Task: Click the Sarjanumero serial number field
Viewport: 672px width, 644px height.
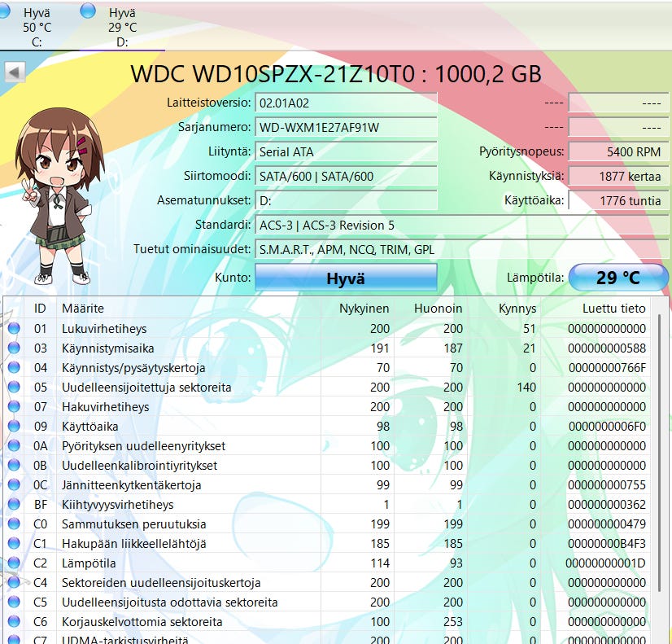Action: pos(346,128)
